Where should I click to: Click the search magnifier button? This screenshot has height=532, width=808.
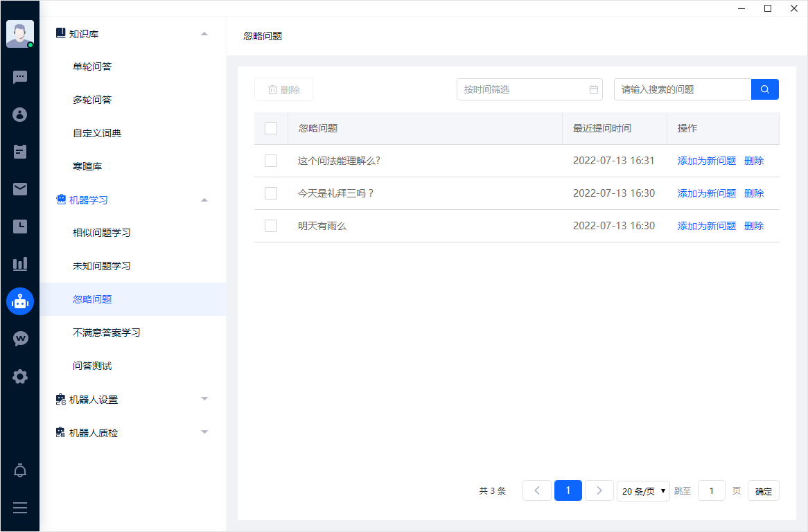pos(765,89)
